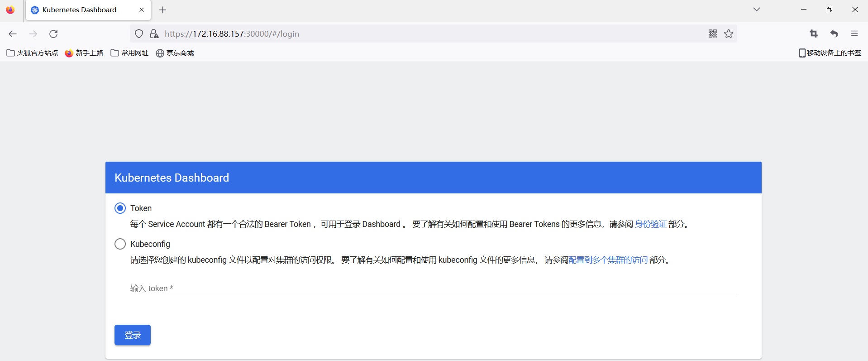Open the 常用网址 bookmark folder

pyautogui.click(x=129, y=53)
